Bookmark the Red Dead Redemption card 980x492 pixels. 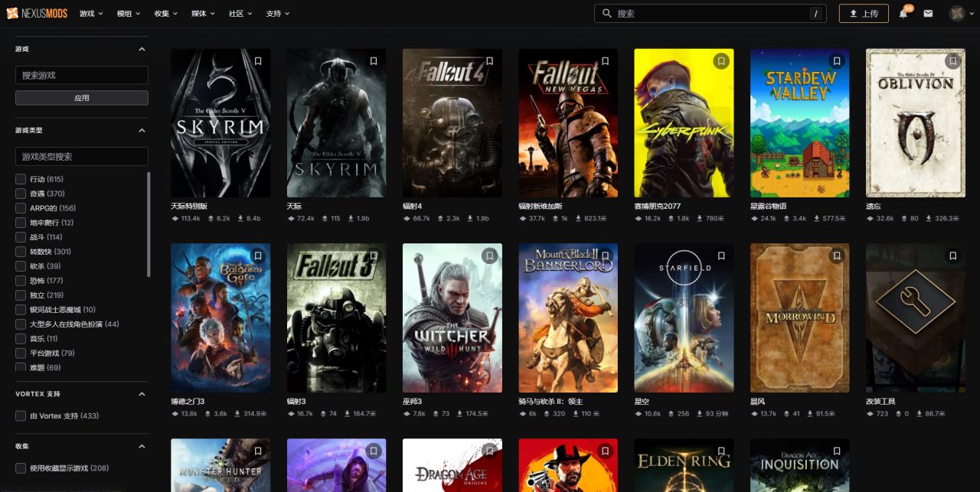pyautogui.click(x=605, y=451)
